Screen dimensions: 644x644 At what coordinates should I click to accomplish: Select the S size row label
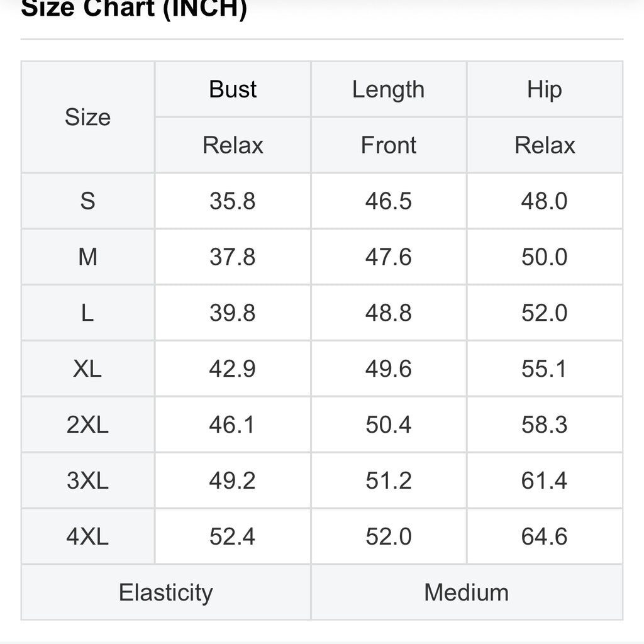pos(88,201)
